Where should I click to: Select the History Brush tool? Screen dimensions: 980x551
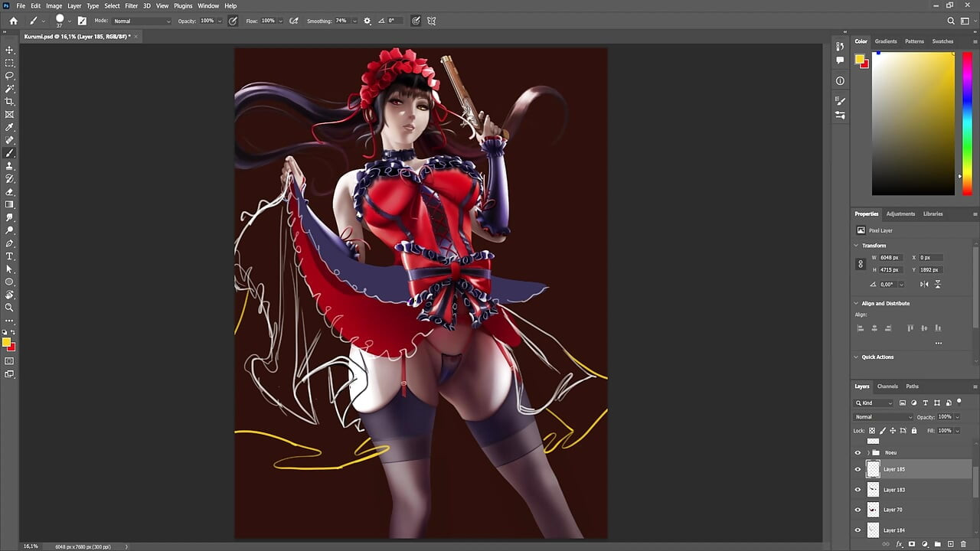tap(10, 179)
